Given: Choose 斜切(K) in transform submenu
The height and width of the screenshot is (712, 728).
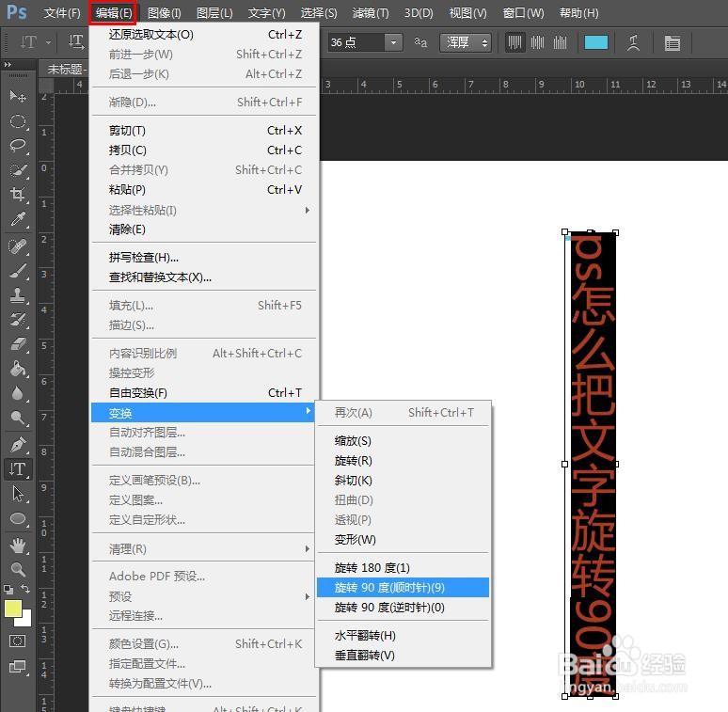Looking at the screenshot, I should point(403,481).
